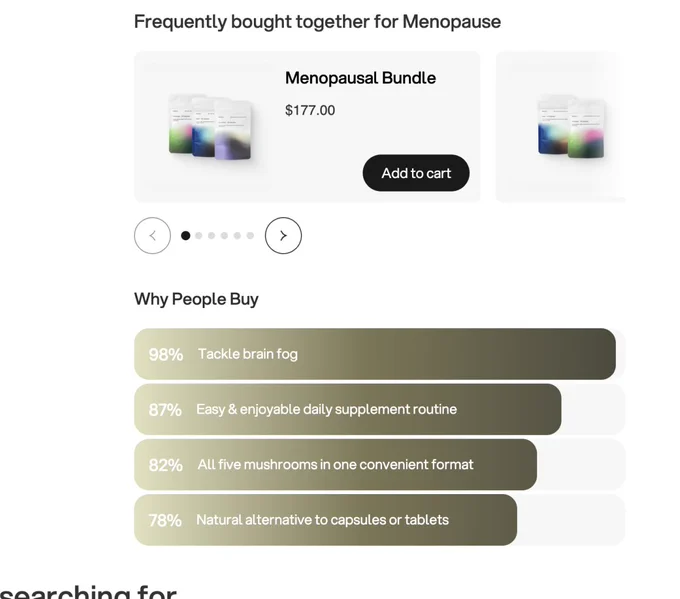Click the Menopausal Bundle product image
The width and height of the screenshot is (680, 599).
pyautogui.click(x=209, y=127)
